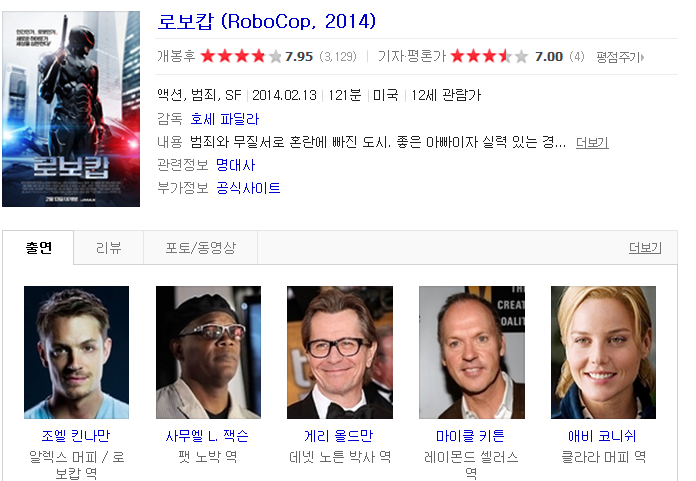Open the 명대사 famous quotes link
The width and height of the screenshot is (696, 481).
coord(236,165)
